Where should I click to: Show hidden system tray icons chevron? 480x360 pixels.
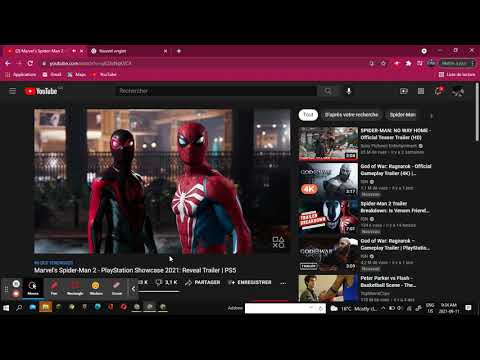(x=383, y=308)
